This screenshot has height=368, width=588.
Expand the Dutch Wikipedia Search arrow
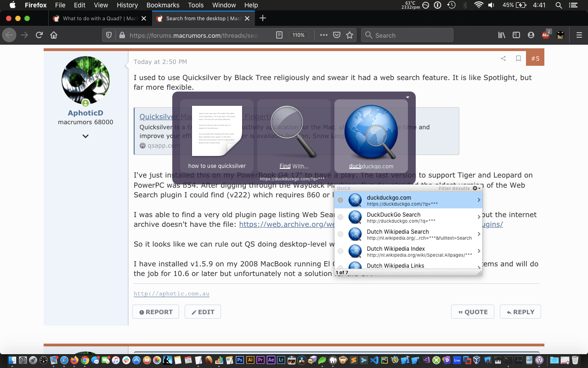point(479,234)
